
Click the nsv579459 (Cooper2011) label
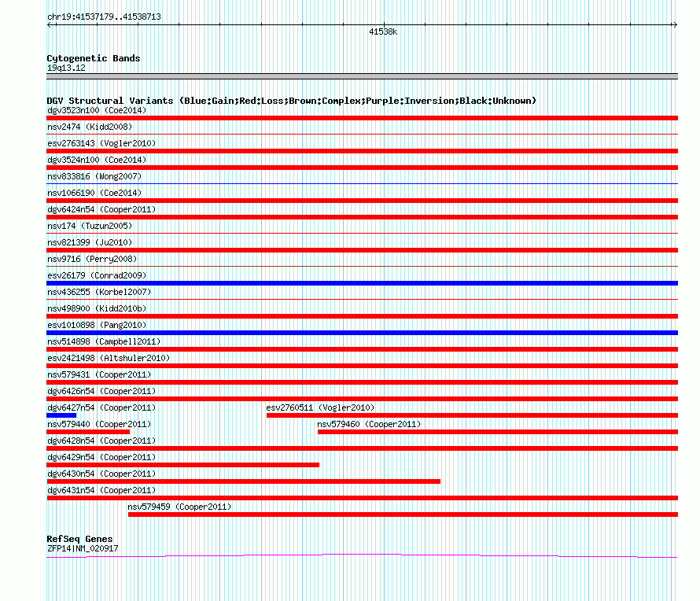pos(179,507)
